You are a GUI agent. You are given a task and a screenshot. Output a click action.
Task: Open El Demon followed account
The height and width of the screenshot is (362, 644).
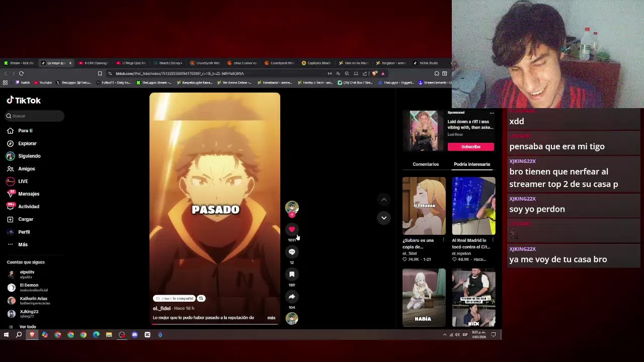[34, 287]
